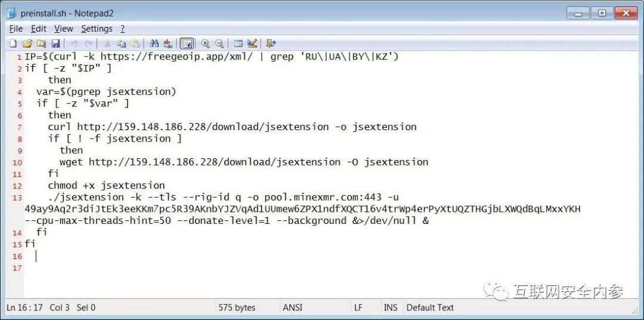Viewport: 644px width, 320px height.
Task: Click the Exit door icon in toolbar
Action: click(271, 43)
